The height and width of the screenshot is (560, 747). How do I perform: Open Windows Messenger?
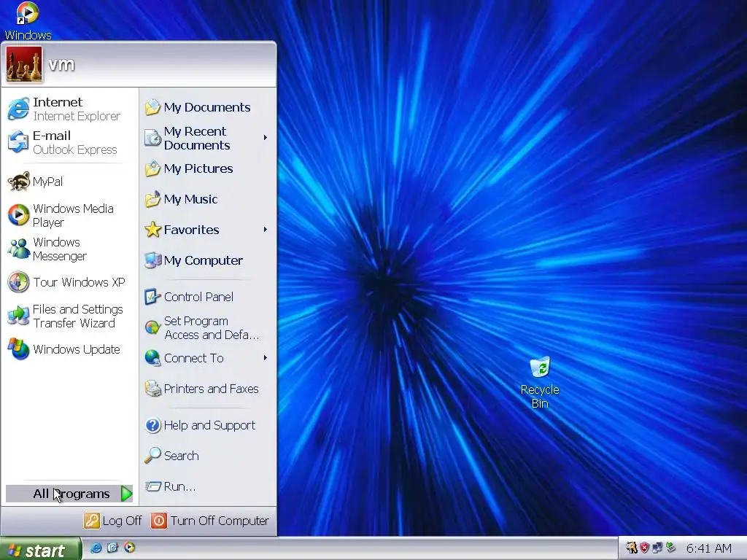69,249
